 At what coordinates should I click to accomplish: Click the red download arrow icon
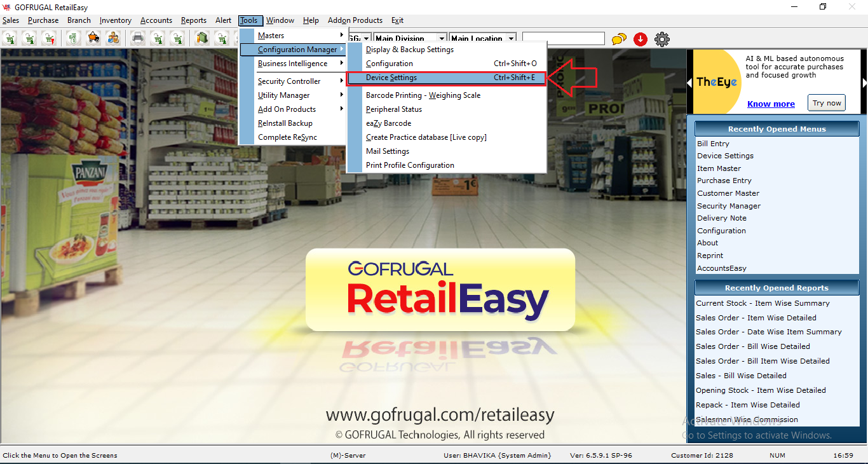[641, 39]
